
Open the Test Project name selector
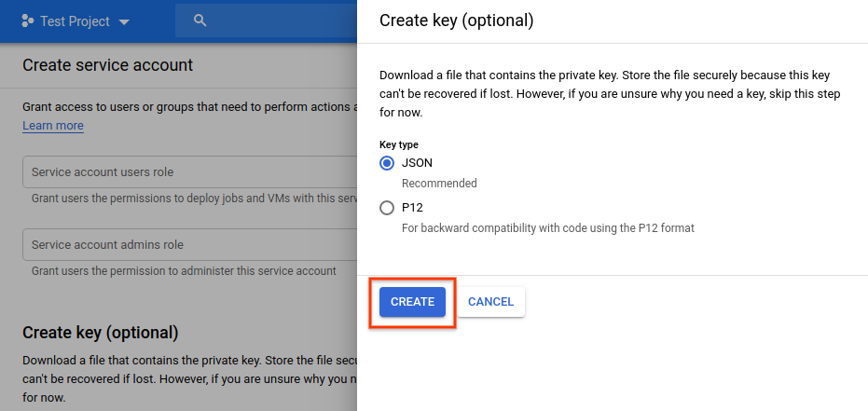click(x=75, y=21)
